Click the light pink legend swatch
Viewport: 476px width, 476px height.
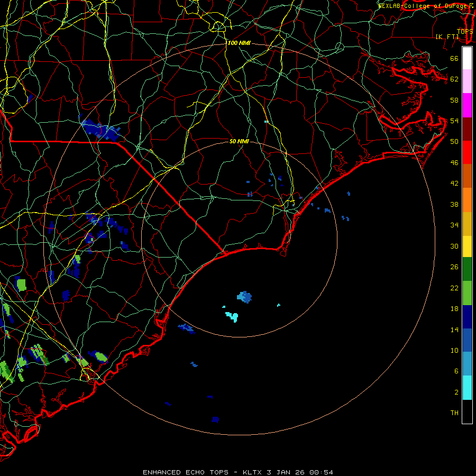tap(467, 81)
